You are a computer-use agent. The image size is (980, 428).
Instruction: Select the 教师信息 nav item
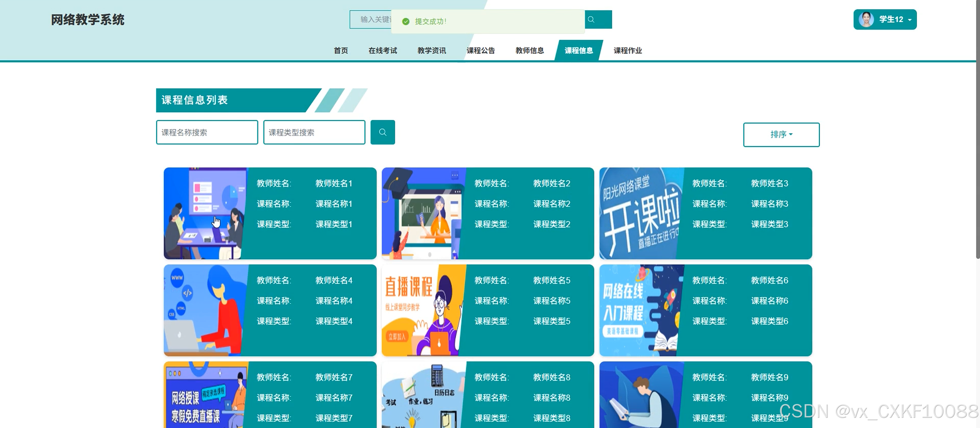pos(529,51)
